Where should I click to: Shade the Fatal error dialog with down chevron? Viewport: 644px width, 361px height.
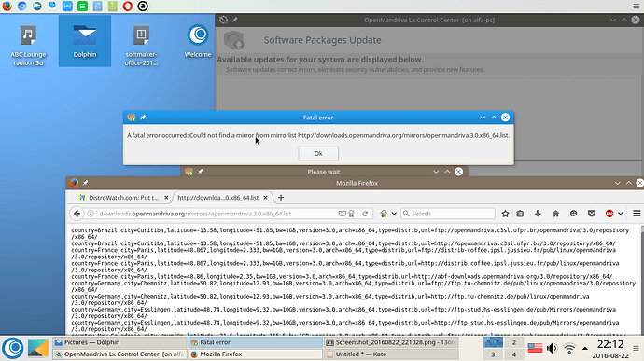[483, 118]
